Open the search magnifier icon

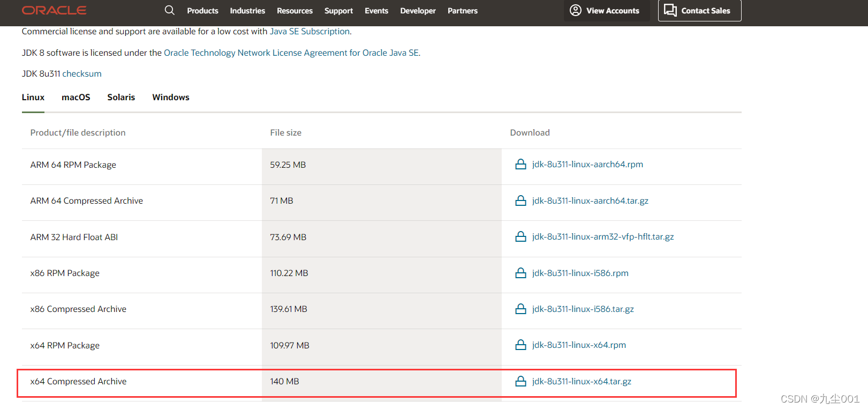tap(170, 10)
